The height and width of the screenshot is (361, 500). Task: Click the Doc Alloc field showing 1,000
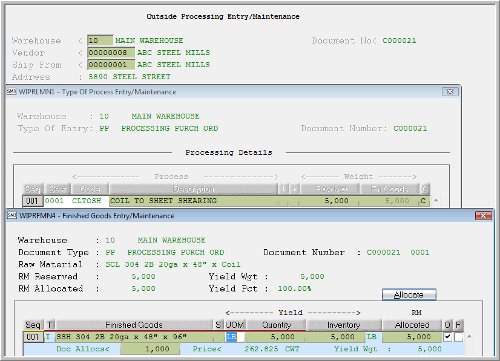point(150,349)
